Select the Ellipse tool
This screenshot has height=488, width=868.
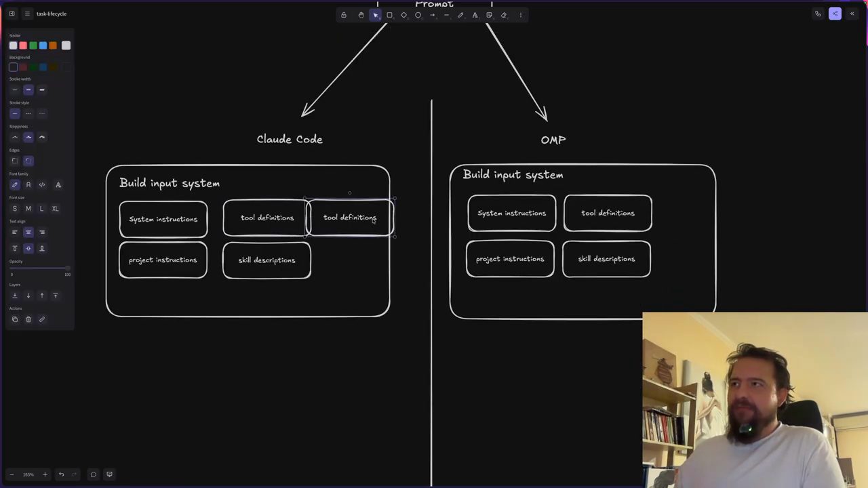418,15
